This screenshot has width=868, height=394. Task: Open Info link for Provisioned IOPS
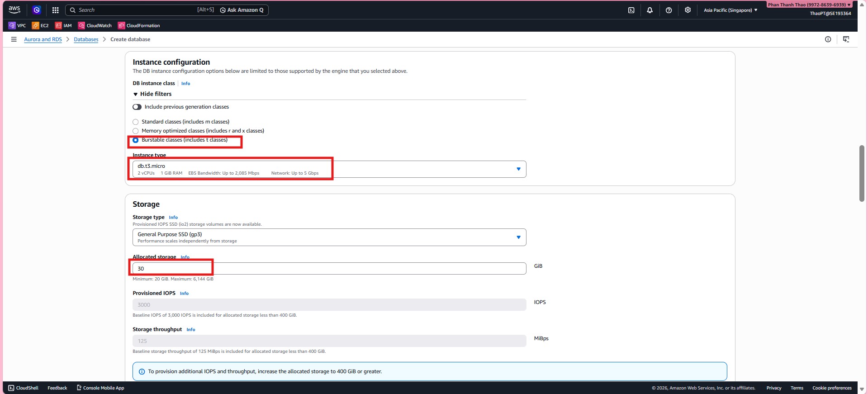click(x=184, y=294)
